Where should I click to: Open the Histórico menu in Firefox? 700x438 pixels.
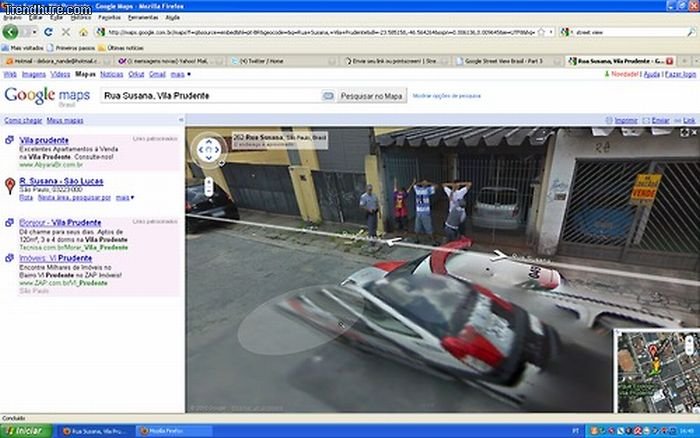tap(80, 18)
